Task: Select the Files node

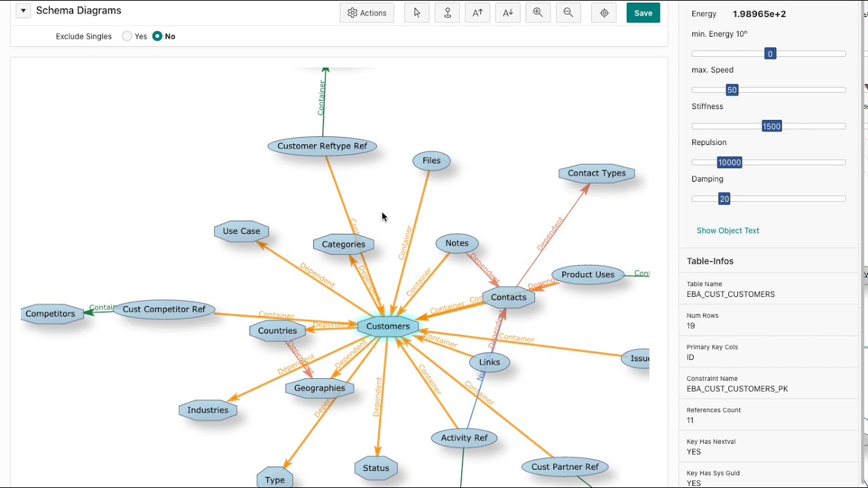Action: click(x=431, y=161)
